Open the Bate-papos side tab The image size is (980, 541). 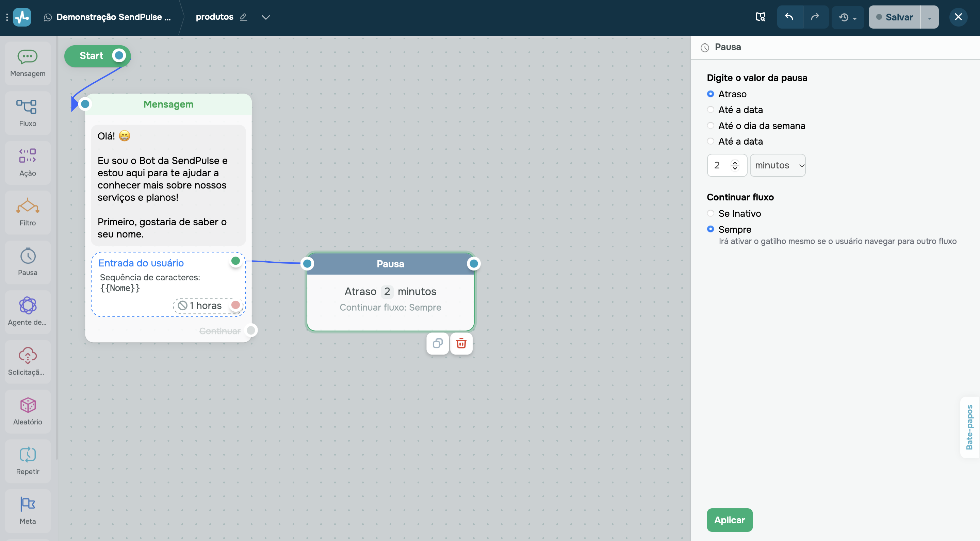(x=969, y=427)
